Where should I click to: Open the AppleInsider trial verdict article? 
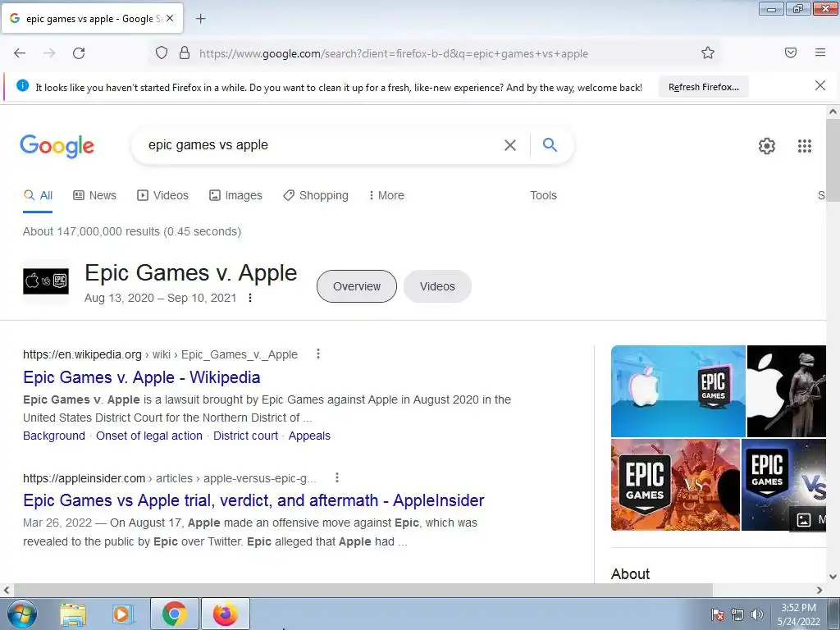coord(253,500)
